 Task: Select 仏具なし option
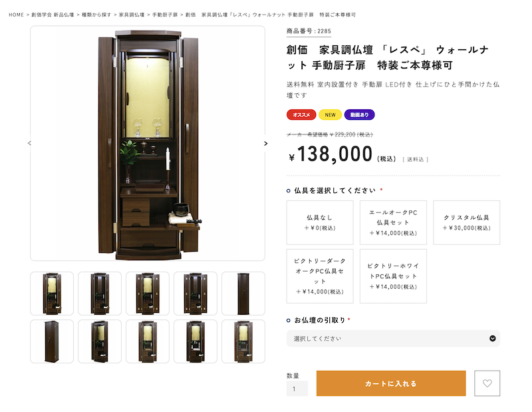320,222
